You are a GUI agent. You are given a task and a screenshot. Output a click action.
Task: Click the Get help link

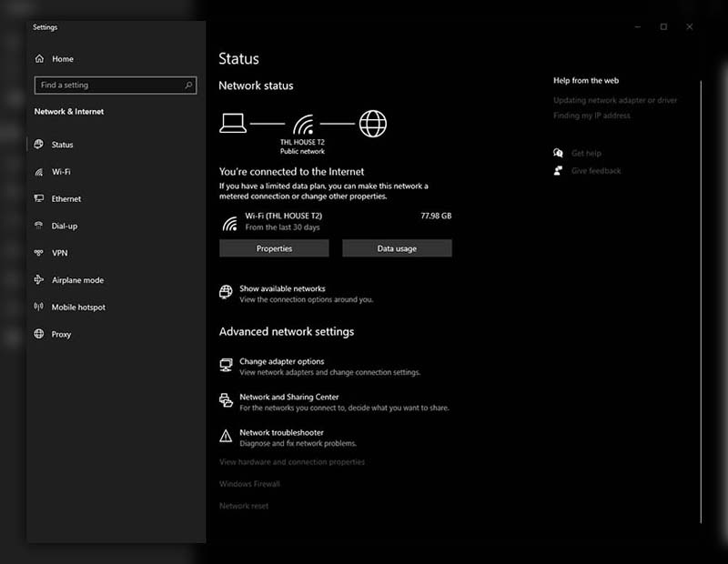click(x=586, y=153)
